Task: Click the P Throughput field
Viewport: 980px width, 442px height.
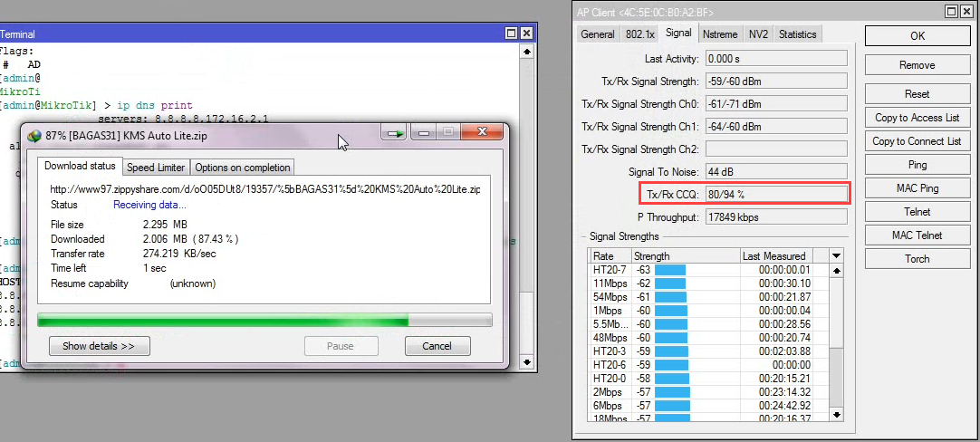Action: [x=776, y=217]
